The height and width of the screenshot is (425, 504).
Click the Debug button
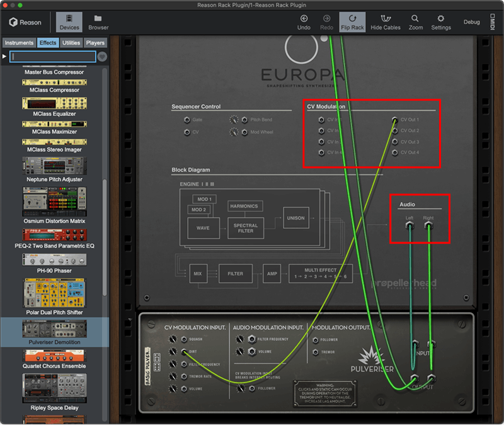(471, 22)
